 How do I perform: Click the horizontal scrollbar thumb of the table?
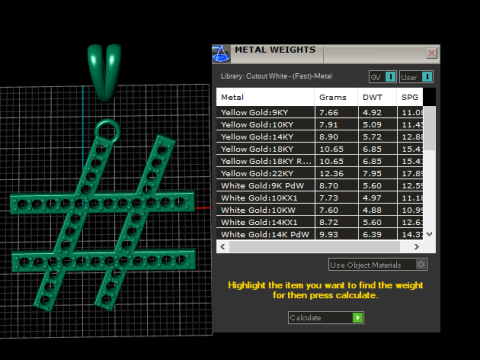[x=314, y=247]
